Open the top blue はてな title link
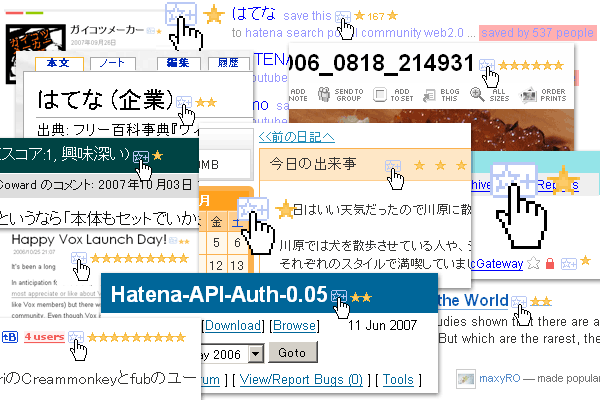The image size is (600, 400). click(x=254, y=14)
